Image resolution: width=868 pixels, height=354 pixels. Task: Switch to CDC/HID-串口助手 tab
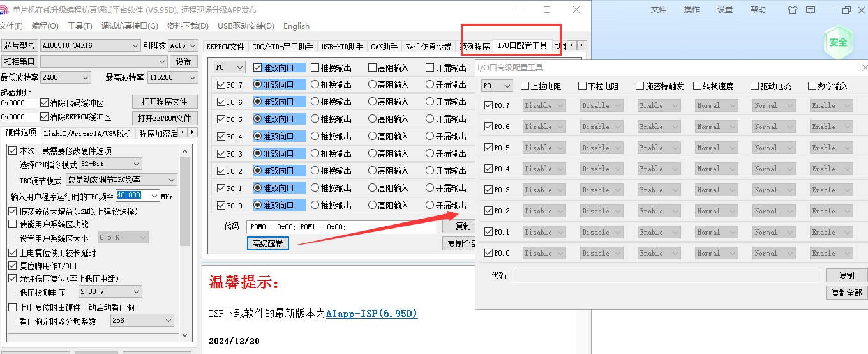283,47
